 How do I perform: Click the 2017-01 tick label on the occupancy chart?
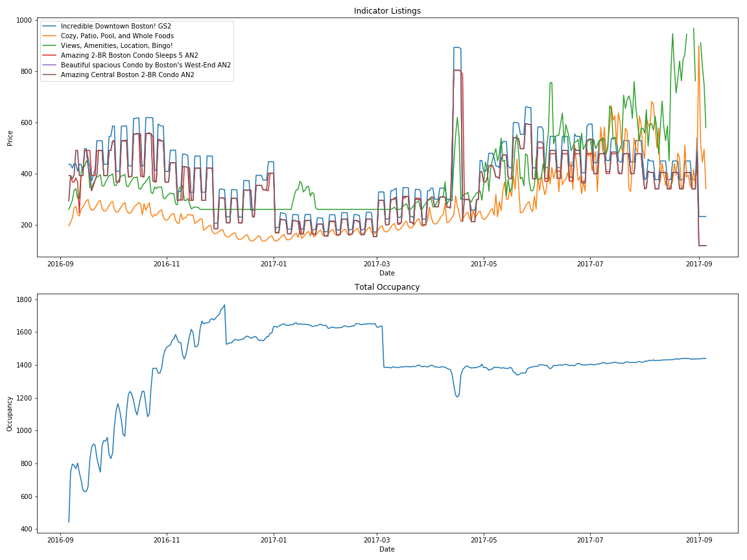coord(274,539)
